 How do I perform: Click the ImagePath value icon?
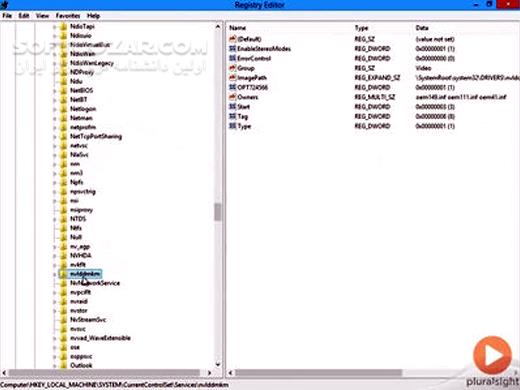click(x=233, y=78)
